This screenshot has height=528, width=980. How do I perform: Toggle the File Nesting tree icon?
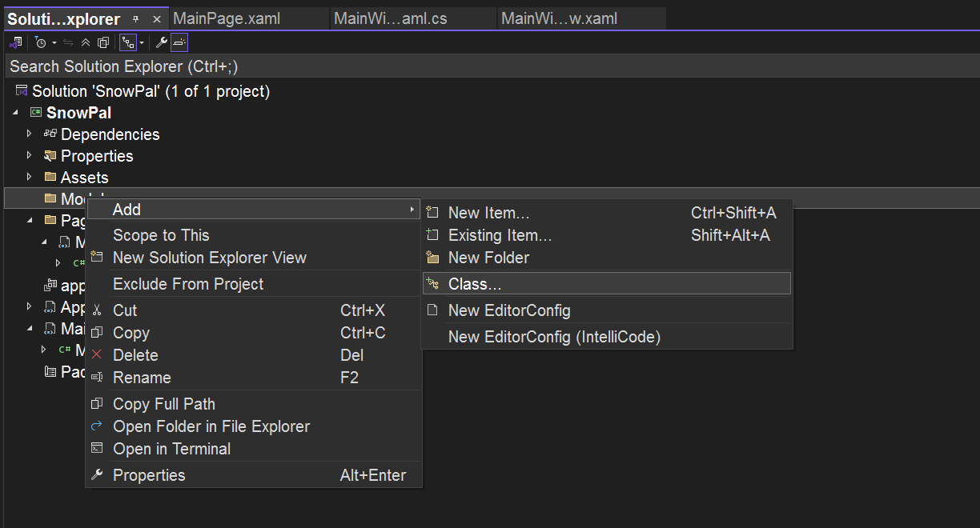point(128,42)
